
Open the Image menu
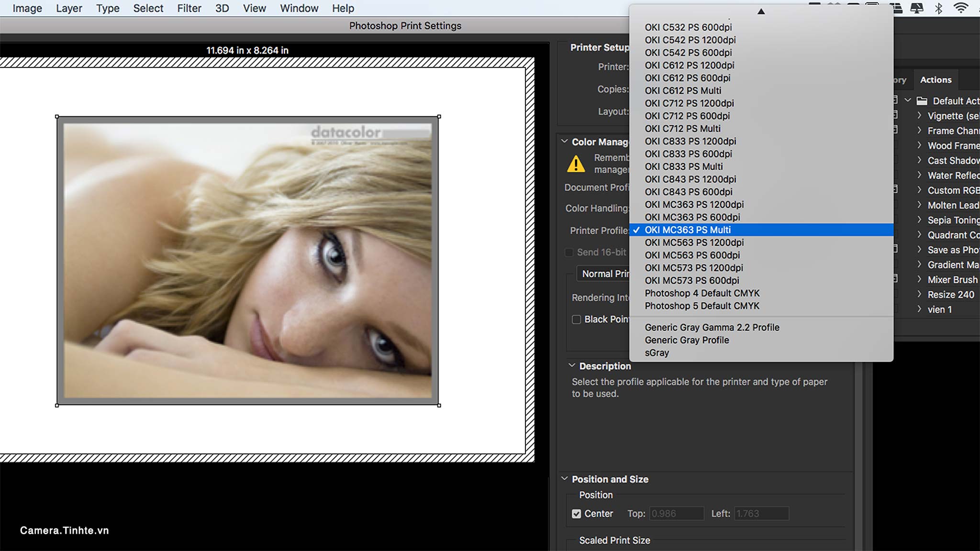point(27,8)
